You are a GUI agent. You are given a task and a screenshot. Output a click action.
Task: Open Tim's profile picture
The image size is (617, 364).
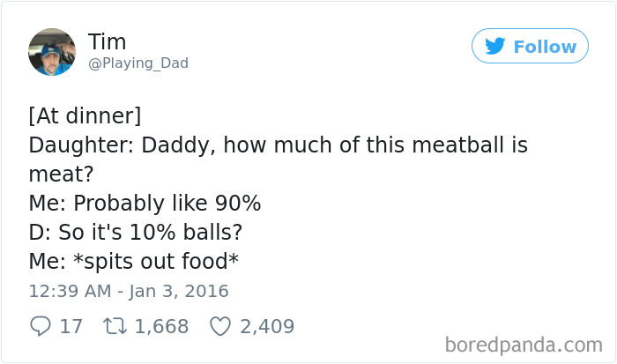click(52, 52)
